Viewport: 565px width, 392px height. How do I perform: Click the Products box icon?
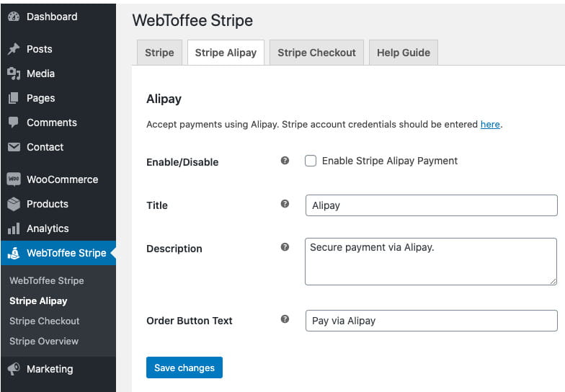click(14, 204)
